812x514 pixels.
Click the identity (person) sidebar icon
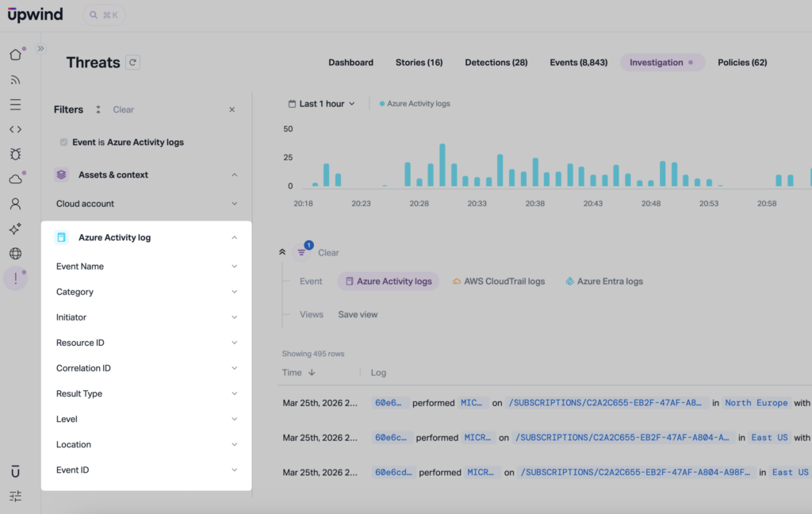click(x=16, y=204)
